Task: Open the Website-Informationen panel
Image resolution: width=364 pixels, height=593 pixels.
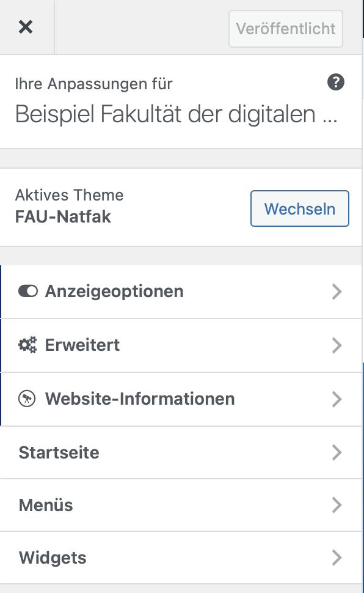Action: click(181, 399)
